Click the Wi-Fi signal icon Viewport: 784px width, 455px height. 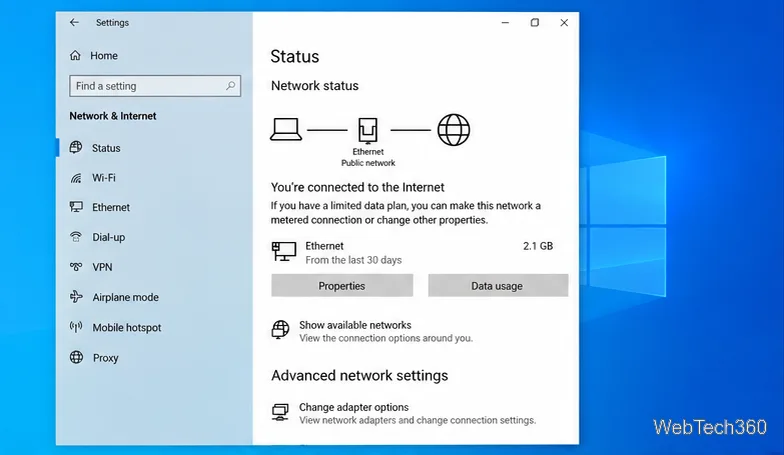click(76, 178)
